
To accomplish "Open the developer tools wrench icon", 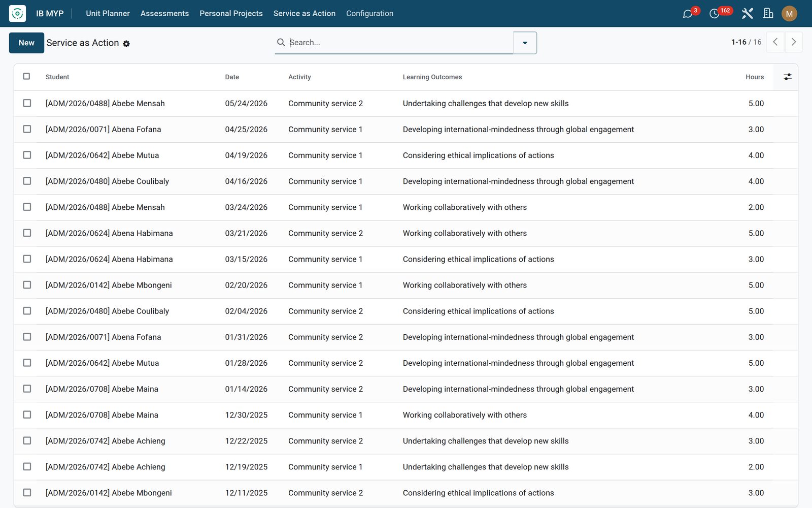I will click(747, 14).
